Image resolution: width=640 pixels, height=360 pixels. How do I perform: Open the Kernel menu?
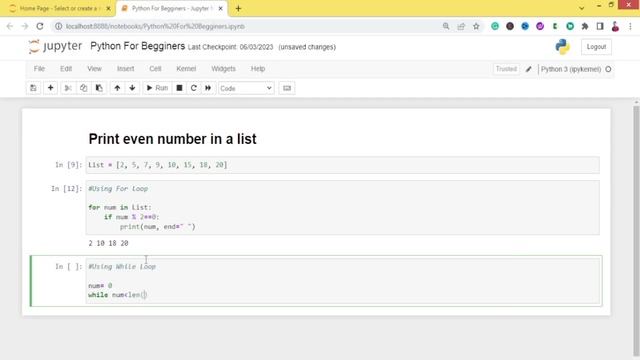coord(186,69)
